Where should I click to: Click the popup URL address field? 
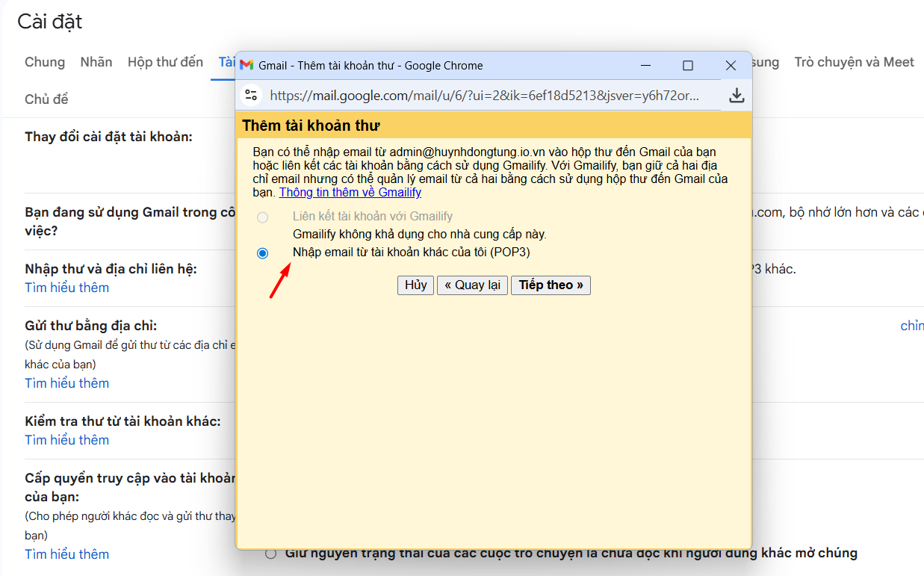(485, 96)
